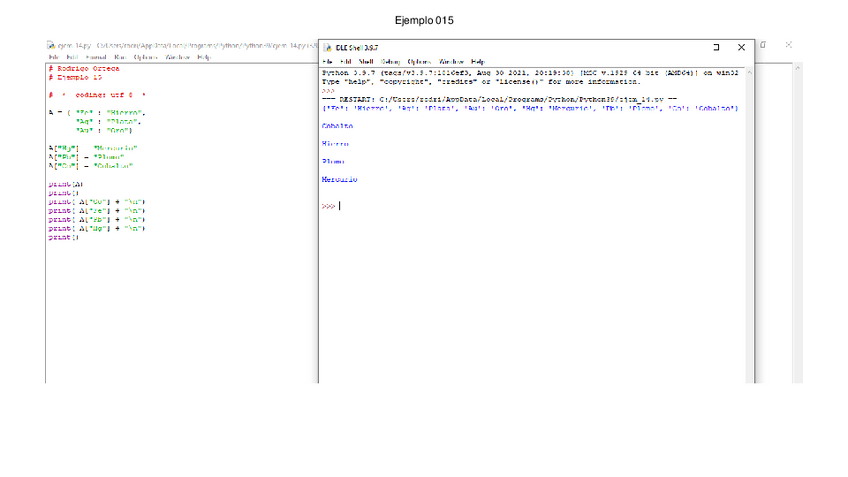Open the Format menu in the editor
Screen dimensions: 848x477
point(95,58)
